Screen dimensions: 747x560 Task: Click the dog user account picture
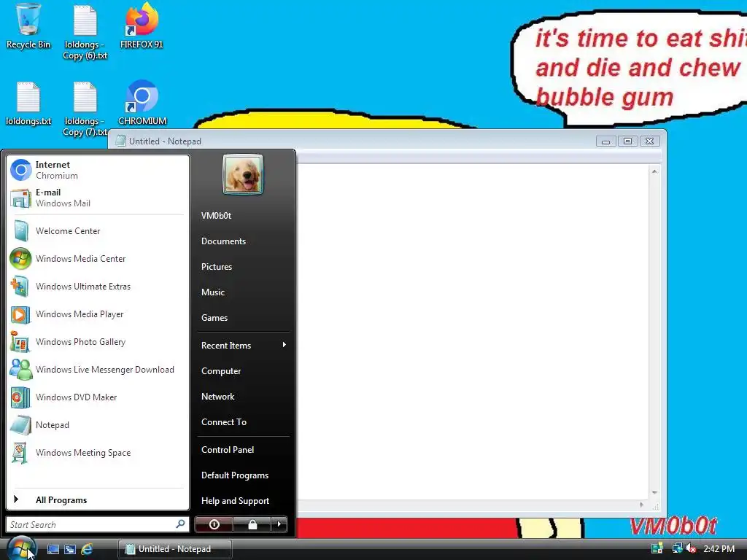(x=243, y=174)
